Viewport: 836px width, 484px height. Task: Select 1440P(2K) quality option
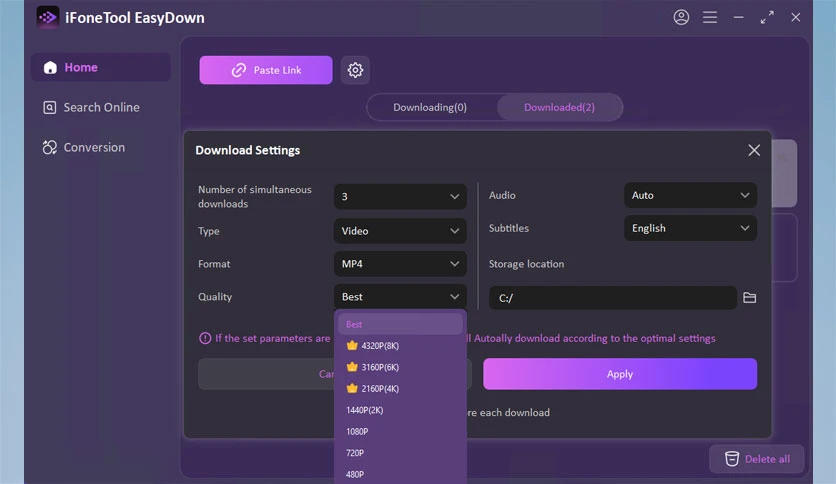(x=400, y=410)
